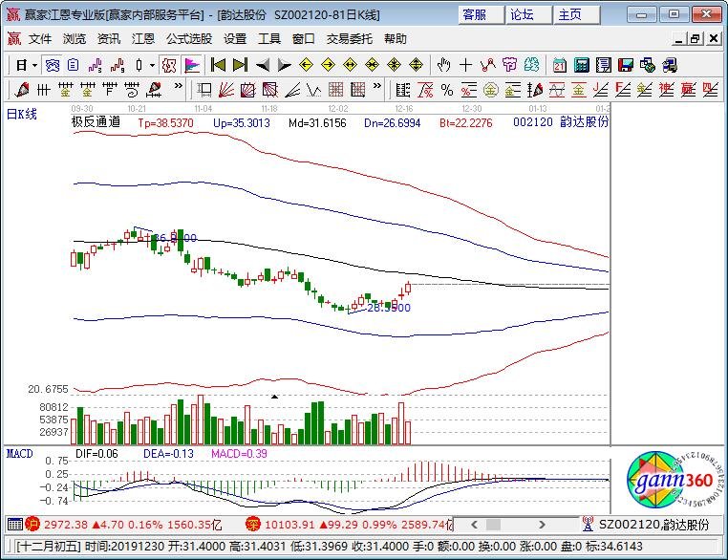Jump to last bar with skip-to-end icon
Screen dimensions: 728x560
240,65
